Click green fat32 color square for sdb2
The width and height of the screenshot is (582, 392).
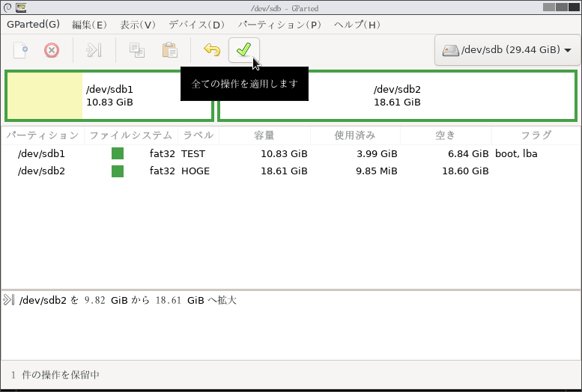pos(118,171)
